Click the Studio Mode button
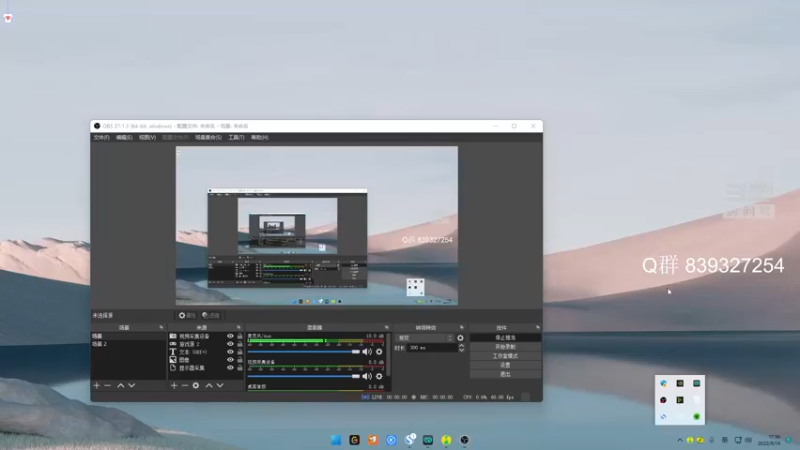800x450 pixels. [x=505, y=356]
